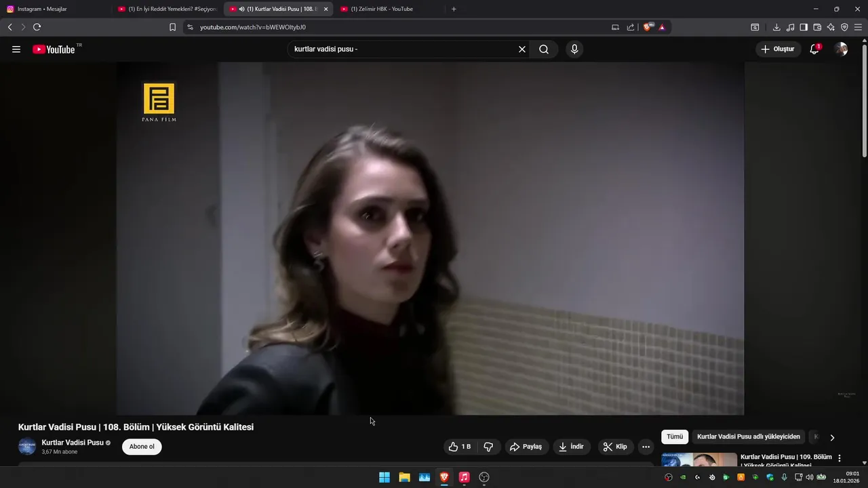Open Brave Wallet icon
This screenshot has width=868, height=488.
pyautogui.click(x=817, y=27)
